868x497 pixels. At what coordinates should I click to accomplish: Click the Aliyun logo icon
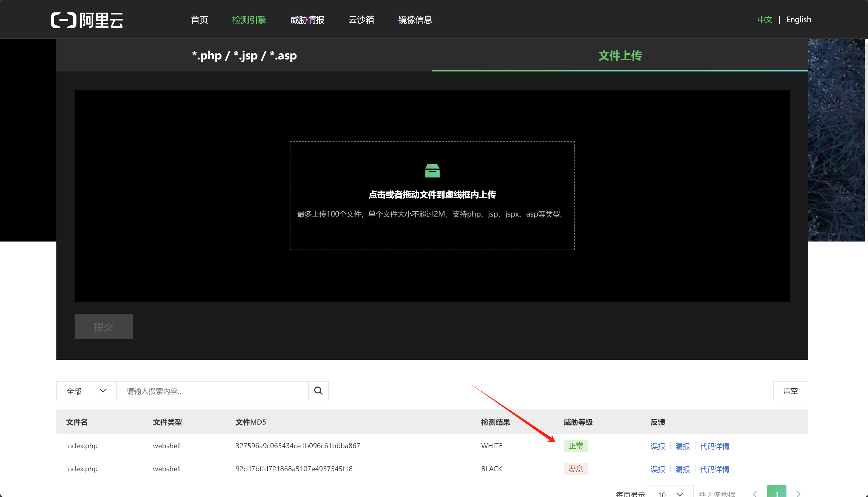64,20
